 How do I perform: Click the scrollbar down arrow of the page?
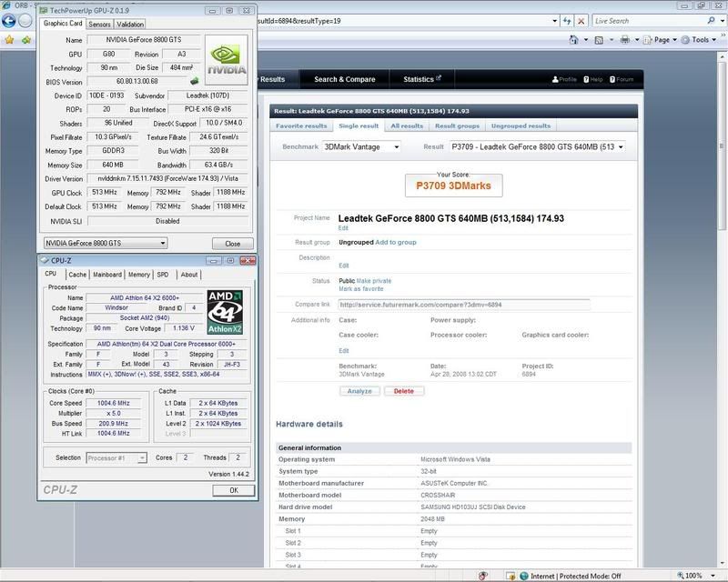(x=722, y=564)
